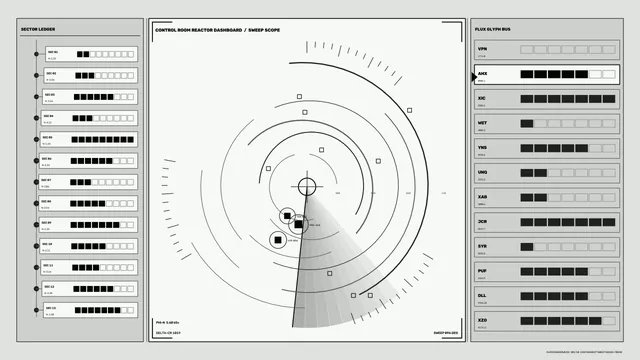
Task: Open the SEC 03 ledger card
Action: (90, 97)
